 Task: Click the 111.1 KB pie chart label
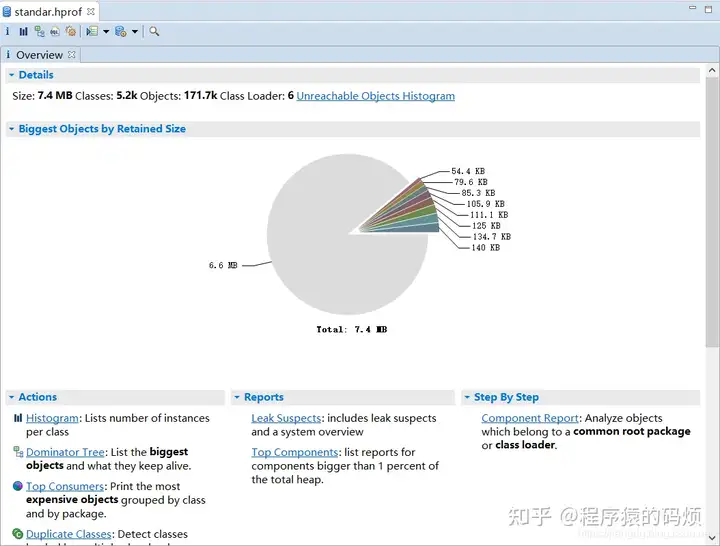click(489, 214)
